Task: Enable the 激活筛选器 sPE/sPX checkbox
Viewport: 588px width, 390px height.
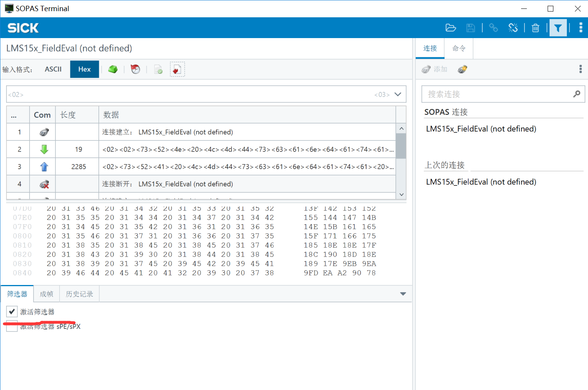Action: click(x=12, y=326)
